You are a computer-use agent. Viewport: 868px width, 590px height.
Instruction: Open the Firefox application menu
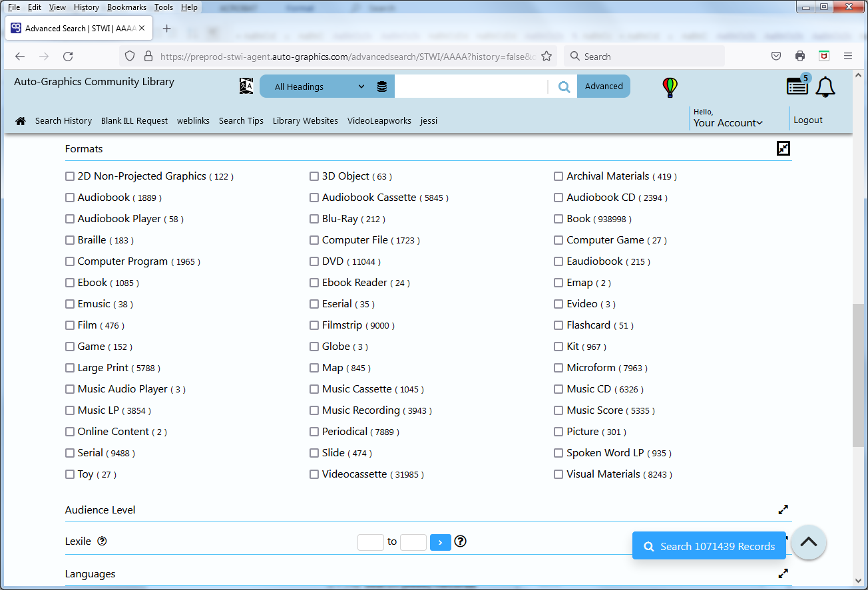pos(848,57)
